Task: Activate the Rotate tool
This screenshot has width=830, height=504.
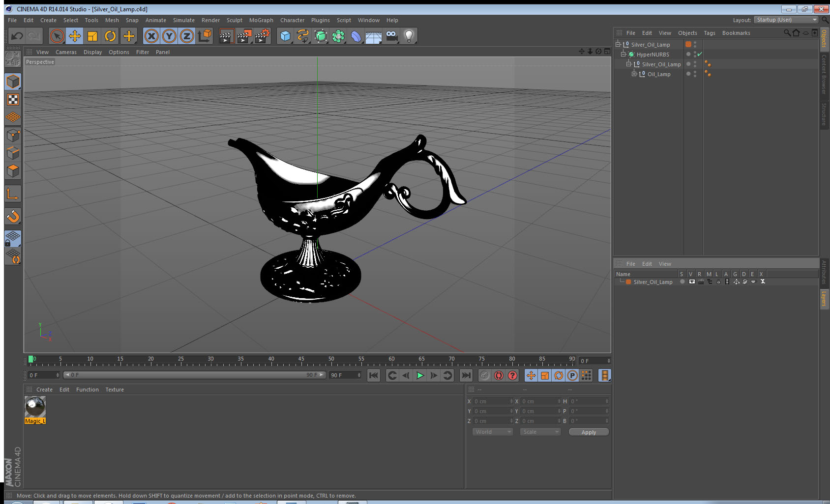Action: 111,36
